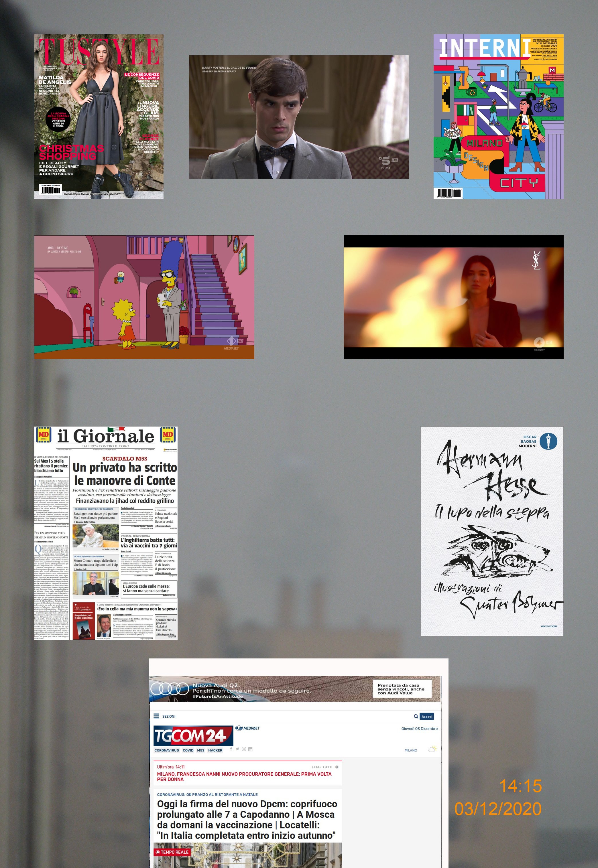Open Il lupo della steppa book cover
598x868 pixels.
coord(491,531)
